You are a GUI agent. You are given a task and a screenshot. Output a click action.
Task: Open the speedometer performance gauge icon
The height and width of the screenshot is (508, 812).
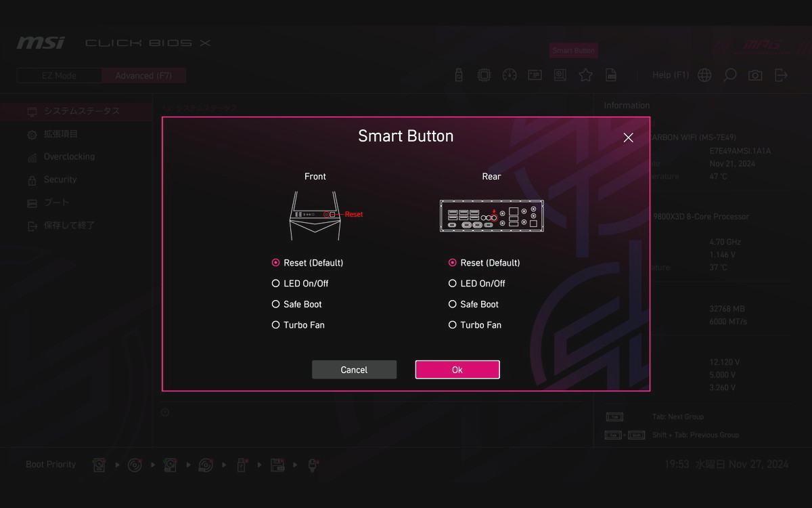510,75
